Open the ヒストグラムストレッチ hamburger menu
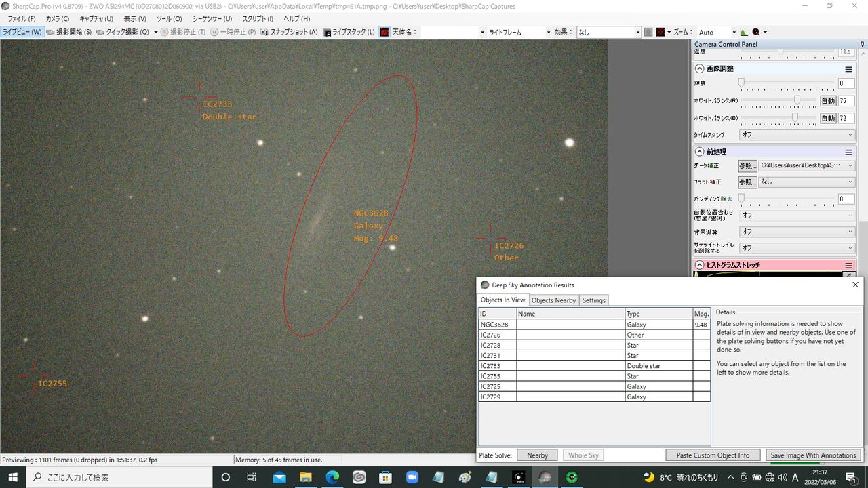This screenshot has height=488, width=868. point(848,266)
